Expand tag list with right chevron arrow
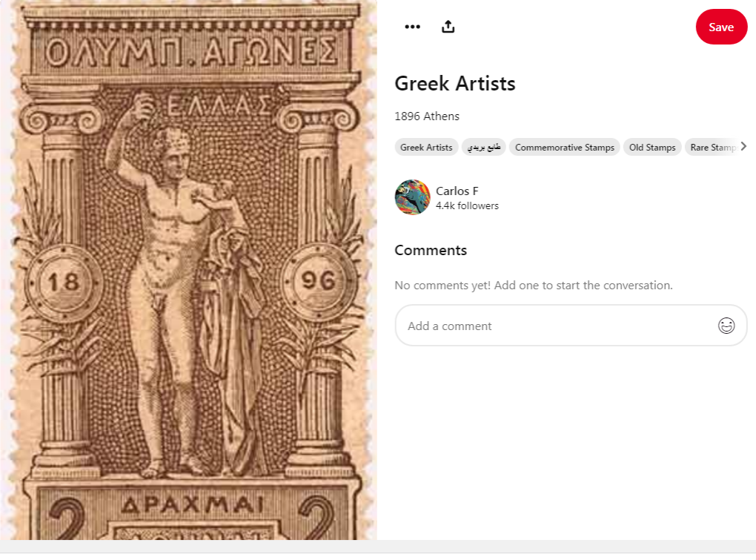The width and height of the screenshot is (756, 560). (743, 146)
